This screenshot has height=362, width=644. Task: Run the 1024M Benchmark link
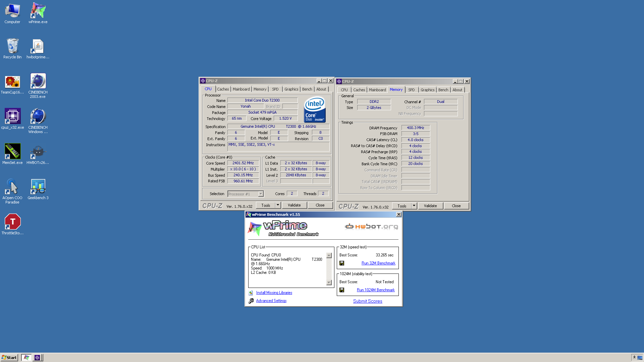tap(376, 290)
